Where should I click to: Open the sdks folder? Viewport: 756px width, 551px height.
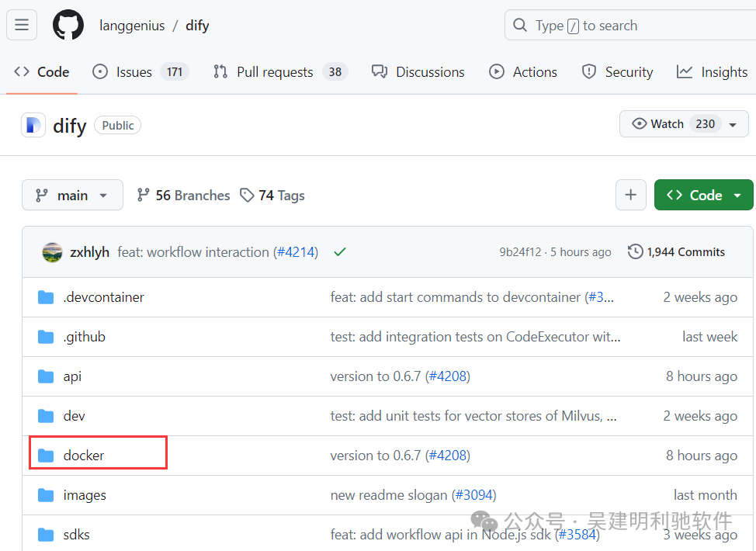[x=76, y=535]
